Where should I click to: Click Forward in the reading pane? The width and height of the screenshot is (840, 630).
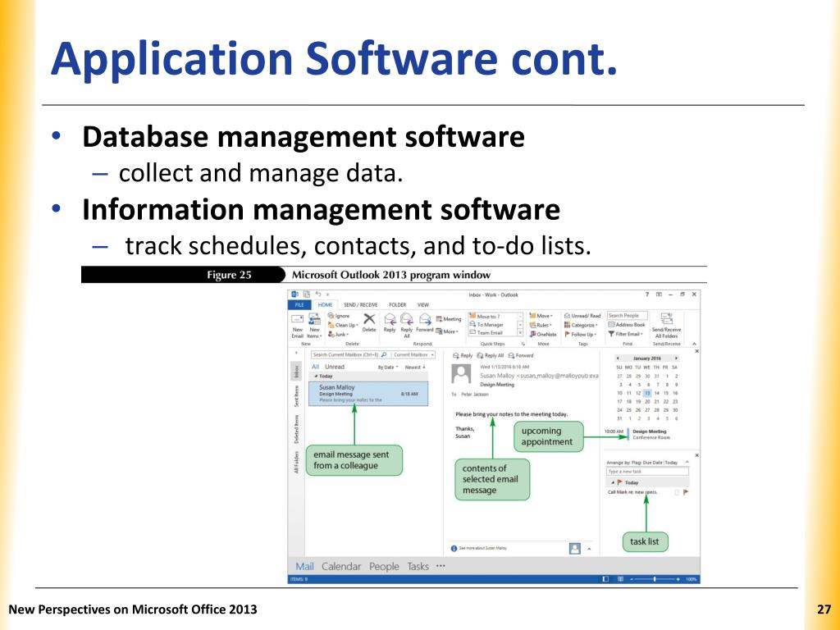521,355
